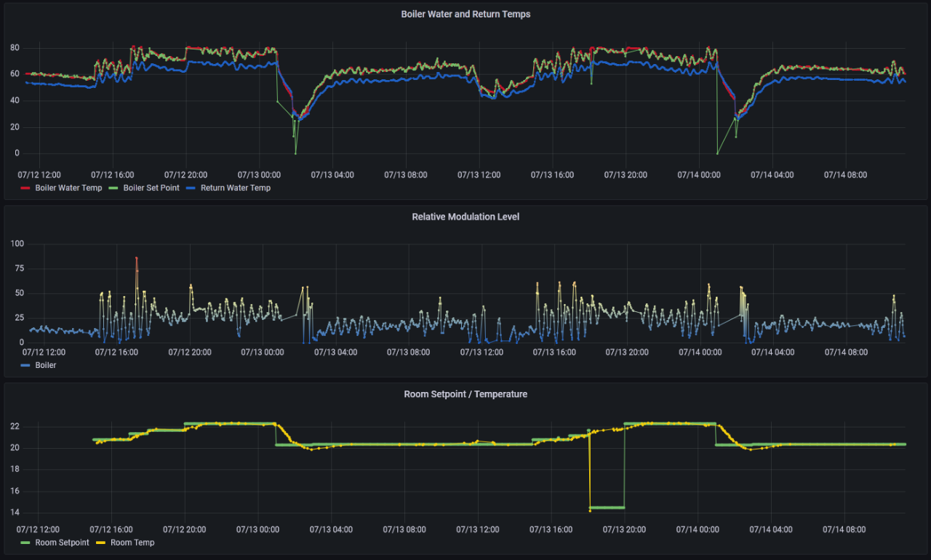Toggle the Room Temp legend series
The image size is (931, 560).
tap(132, 543)
